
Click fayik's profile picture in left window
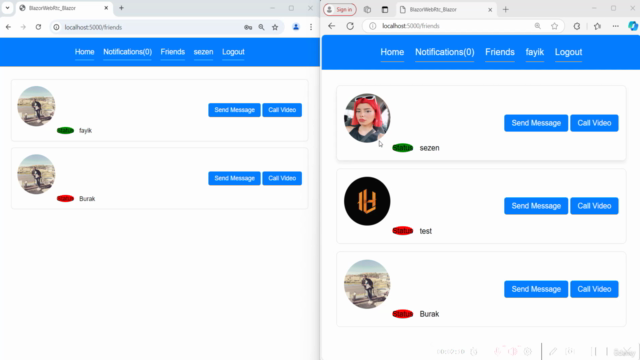pos(36,106)
